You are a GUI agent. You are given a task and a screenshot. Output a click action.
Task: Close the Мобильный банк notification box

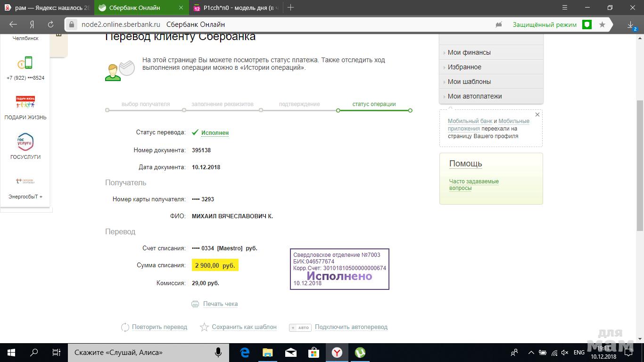(537, 115)
